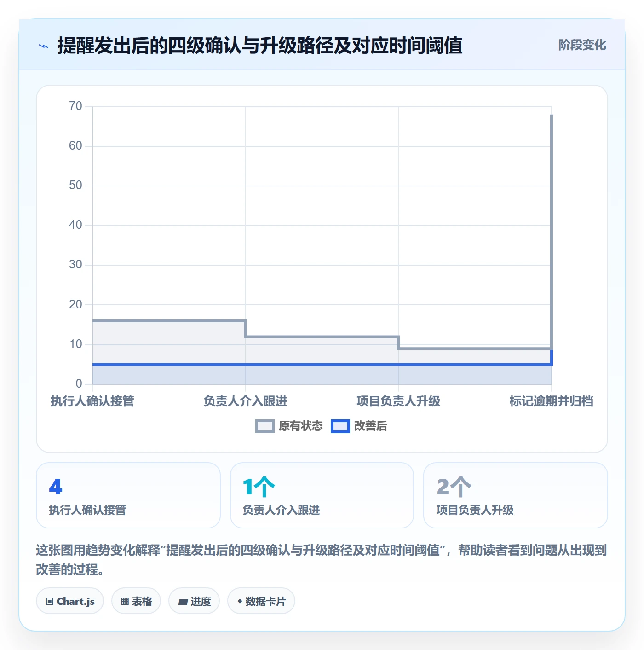The image size is (644, 650).
Task: Click the 0 y-axis tick label
Action: [79, 384]
